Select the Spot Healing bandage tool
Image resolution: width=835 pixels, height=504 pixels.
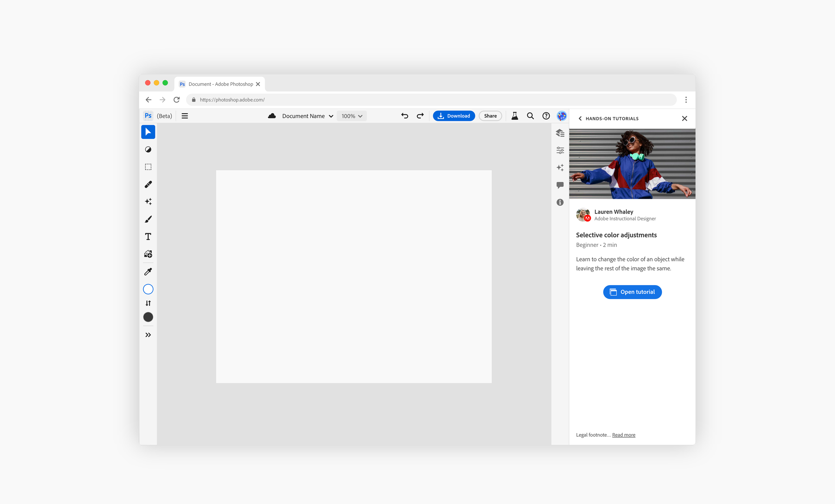click(x=148, y=184)
